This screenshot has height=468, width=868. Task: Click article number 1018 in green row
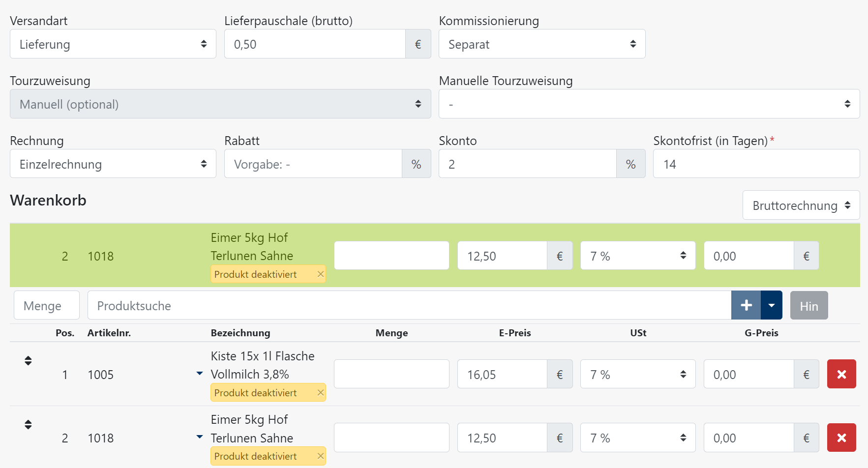click(x=100, y=256)
